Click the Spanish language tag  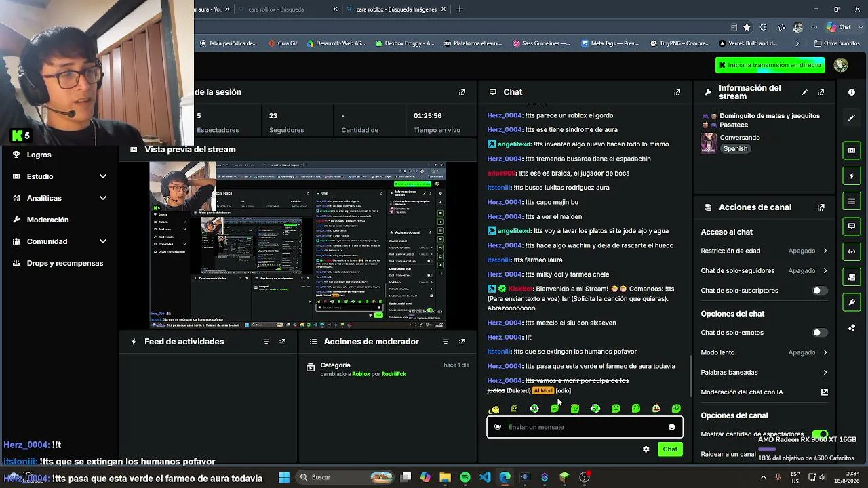[735, 149]
